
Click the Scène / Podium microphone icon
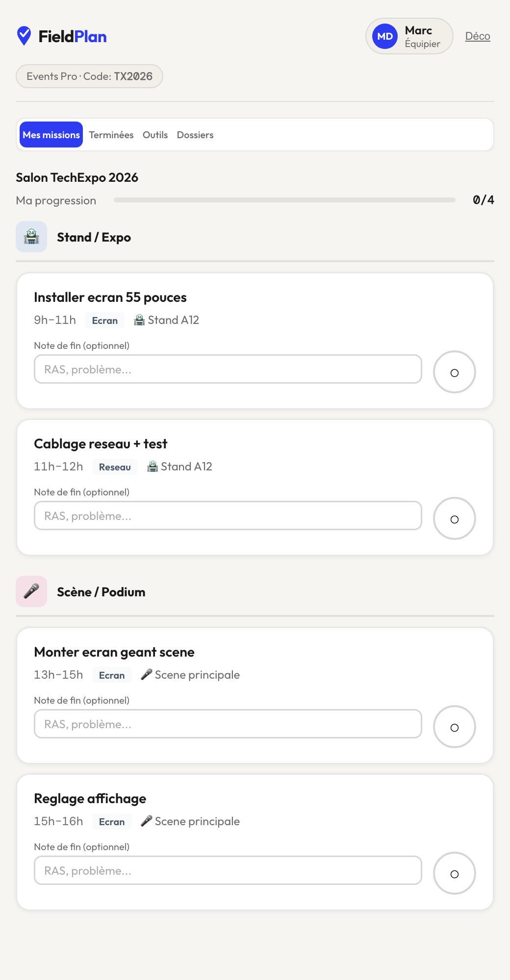31,591
